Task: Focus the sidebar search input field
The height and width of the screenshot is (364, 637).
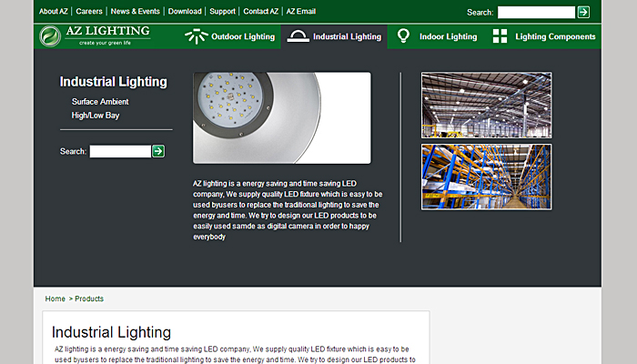Action: pos(120,151)
